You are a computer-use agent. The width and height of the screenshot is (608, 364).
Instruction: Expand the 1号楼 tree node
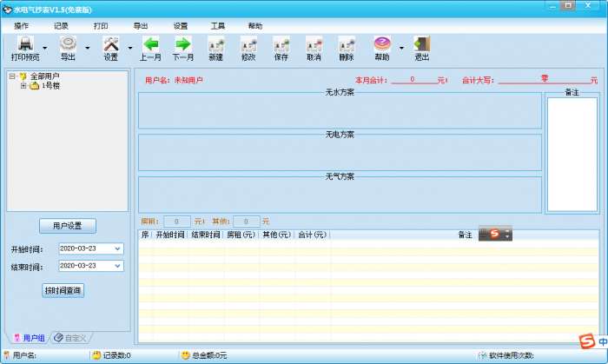pos(23,86)
